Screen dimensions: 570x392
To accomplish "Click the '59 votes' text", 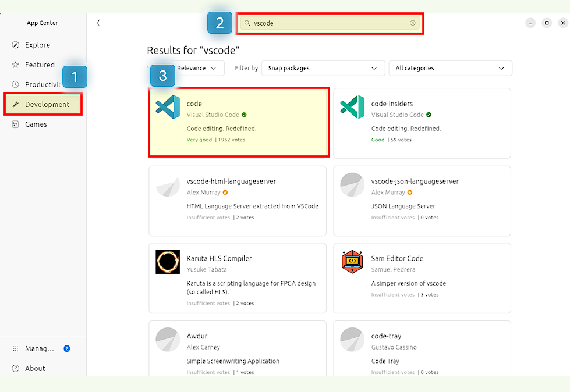I will pos(401,140).
